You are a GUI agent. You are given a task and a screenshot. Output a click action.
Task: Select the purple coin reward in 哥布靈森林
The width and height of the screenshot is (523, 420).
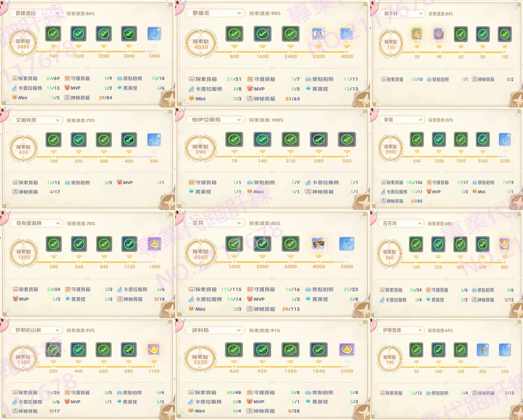click(154, 244)
